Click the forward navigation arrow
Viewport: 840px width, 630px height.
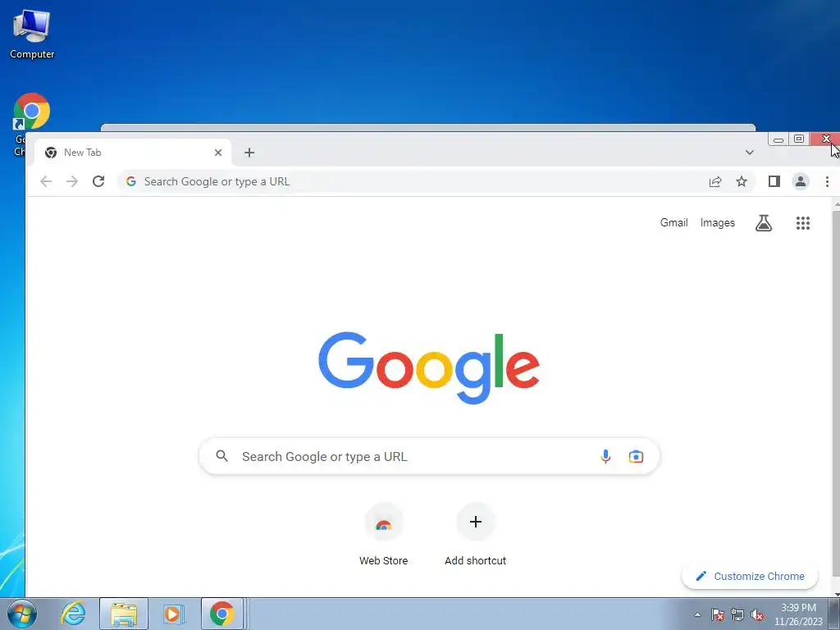tap(72, 181)
